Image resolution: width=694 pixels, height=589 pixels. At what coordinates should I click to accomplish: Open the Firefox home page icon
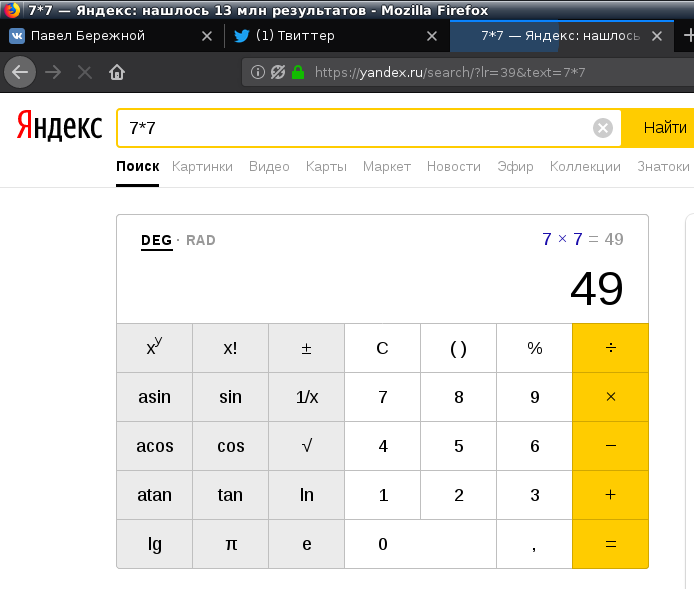click(117, 72)
